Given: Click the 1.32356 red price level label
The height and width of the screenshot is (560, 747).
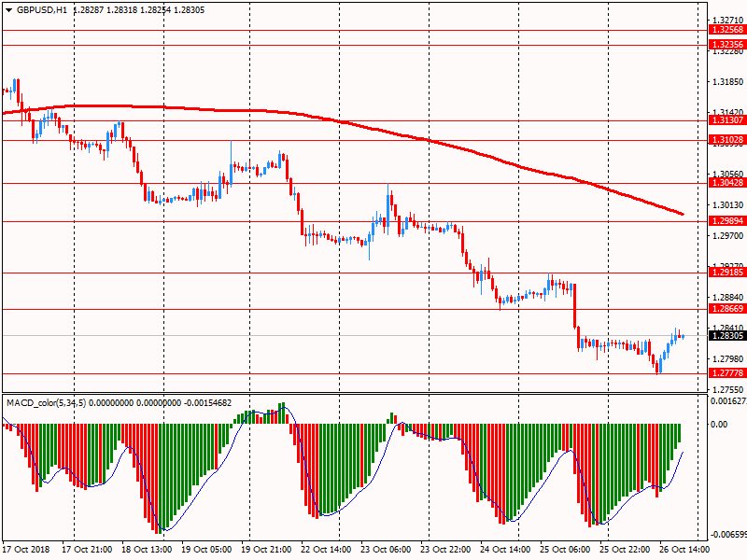Looking at the screenshot, I should click(x=726, y=45).
